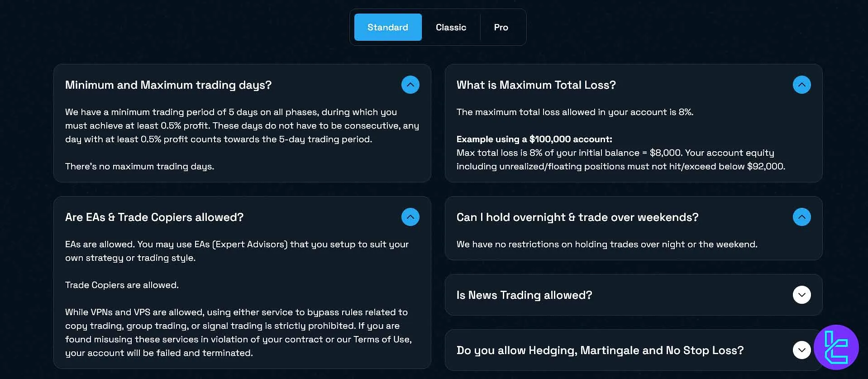Click the no restrictions on holding trades answer
868x379 pixels.
[x=606, y=244]
